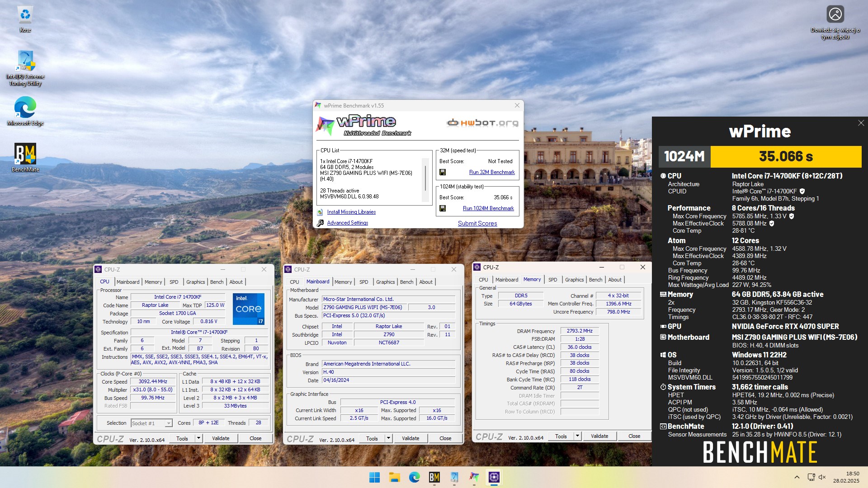Open Graphics tab in middle CPU-Z window
Viewport: 868px width, 488px height.
[385, 282]
